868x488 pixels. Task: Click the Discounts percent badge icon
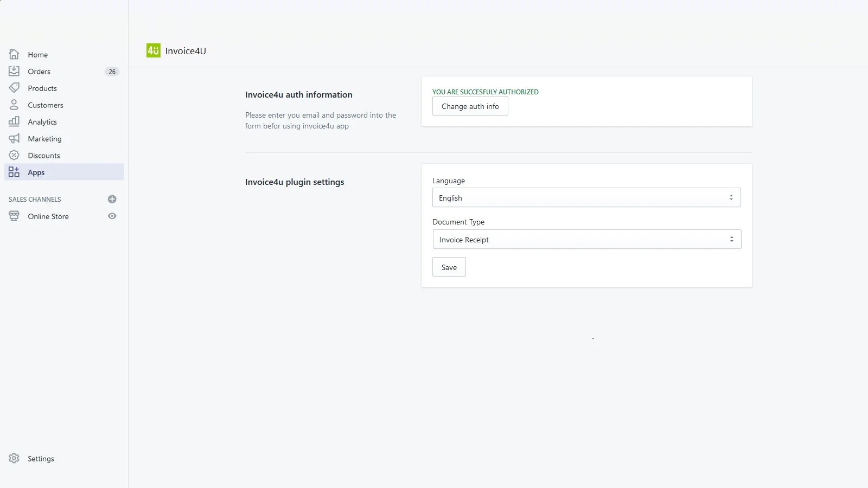(x=14, y=155)
